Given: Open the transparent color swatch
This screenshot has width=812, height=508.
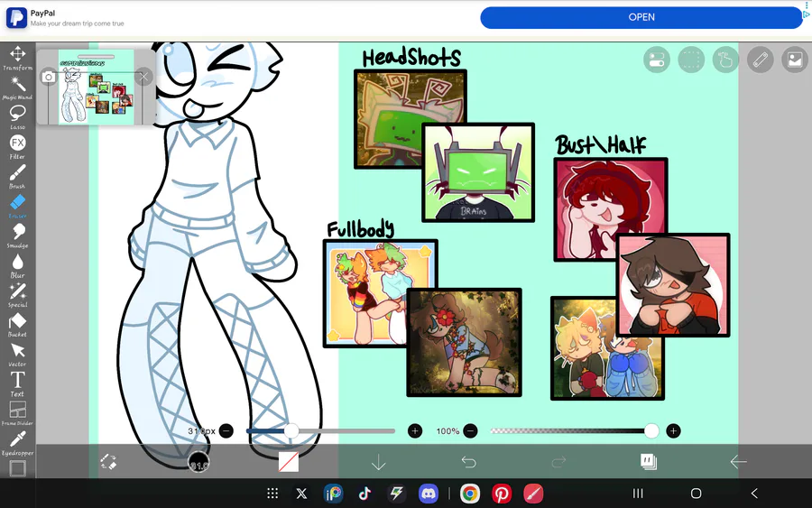Looking at the screenshot, I should point(289,461).
